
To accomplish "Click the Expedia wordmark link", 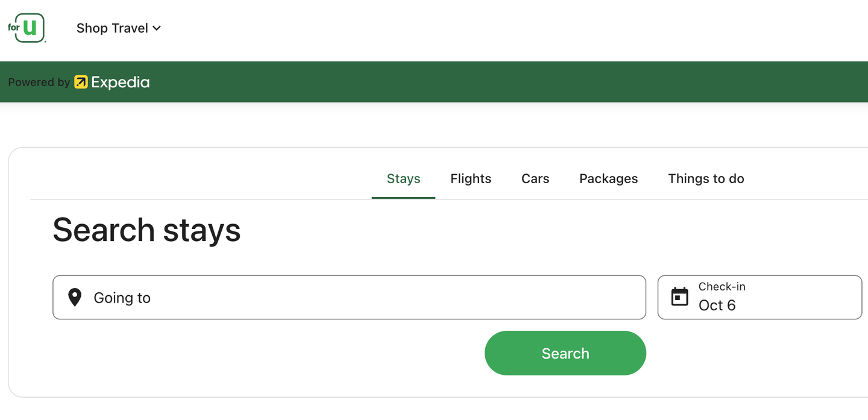I will click(121, 82).
